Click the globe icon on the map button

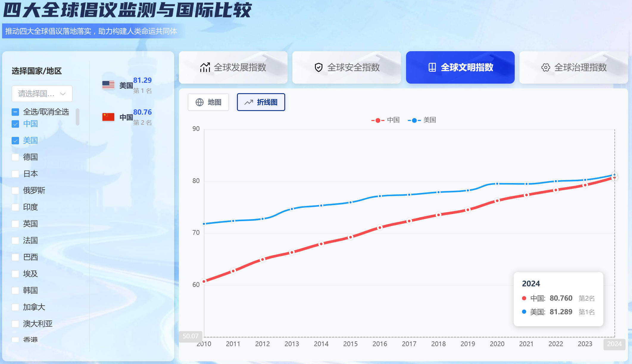coord(199,102)
